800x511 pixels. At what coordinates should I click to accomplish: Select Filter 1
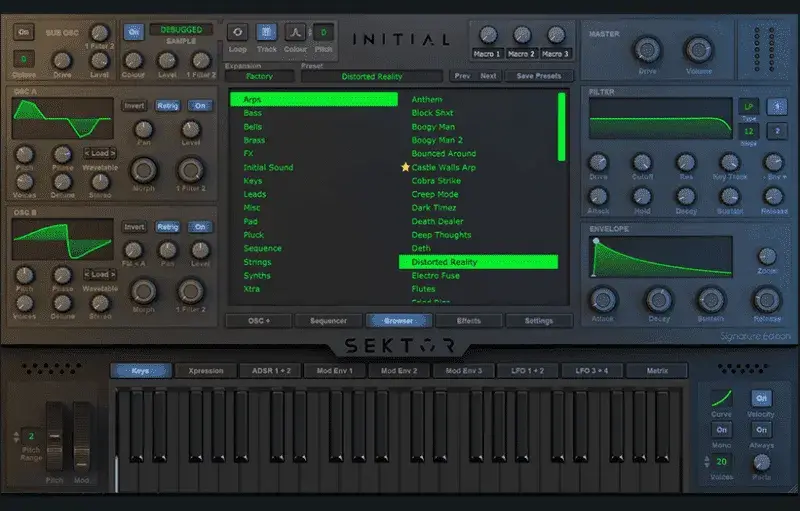click(x=777, y=106)
